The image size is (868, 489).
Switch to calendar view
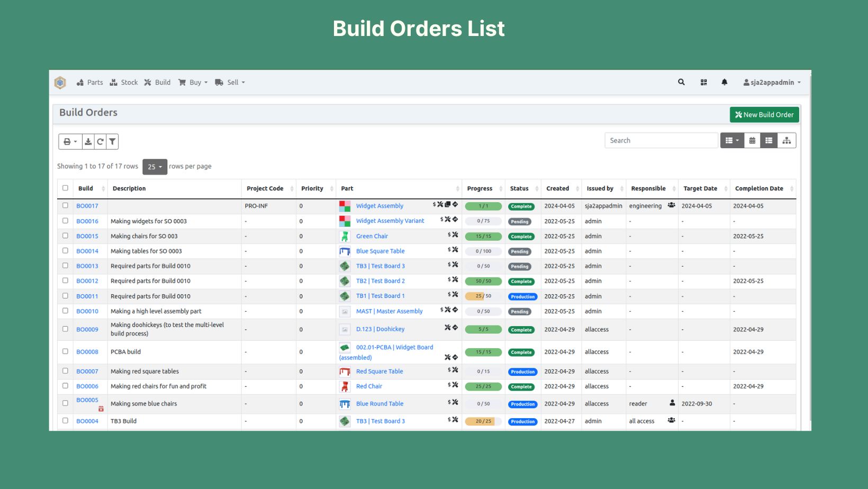tap(752, 140)
